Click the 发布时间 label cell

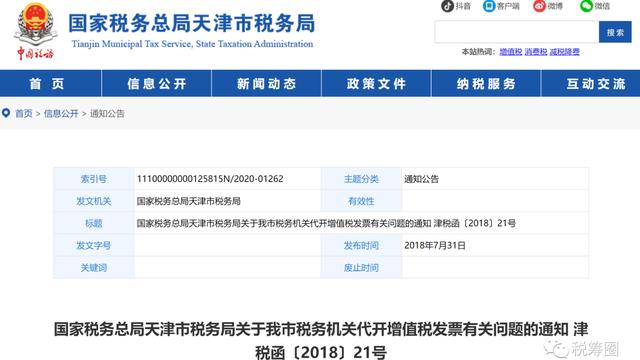(361, 245)
